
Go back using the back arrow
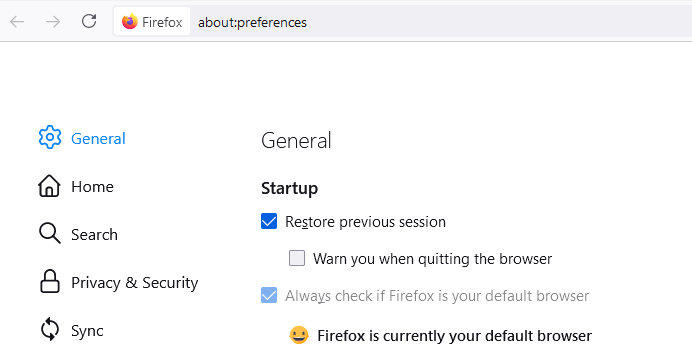point(17,22)
